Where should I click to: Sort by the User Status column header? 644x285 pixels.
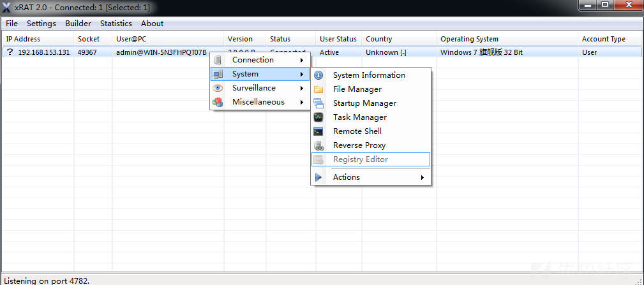(x=339, y=39)
